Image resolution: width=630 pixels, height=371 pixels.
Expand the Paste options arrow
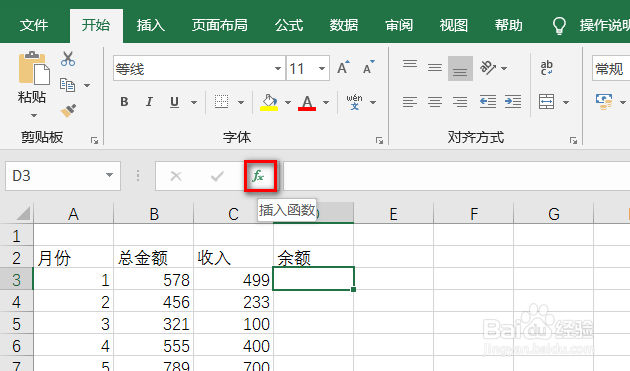34,116
